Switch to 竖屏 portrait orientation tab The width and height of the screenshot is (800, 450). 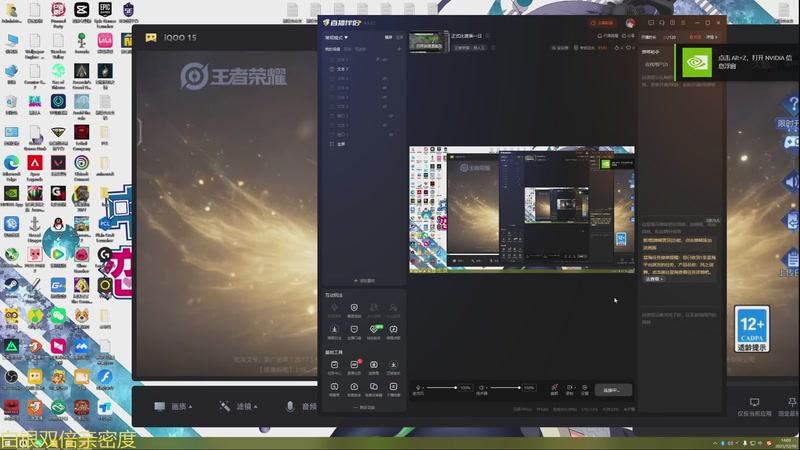click(x=399, y=37)
